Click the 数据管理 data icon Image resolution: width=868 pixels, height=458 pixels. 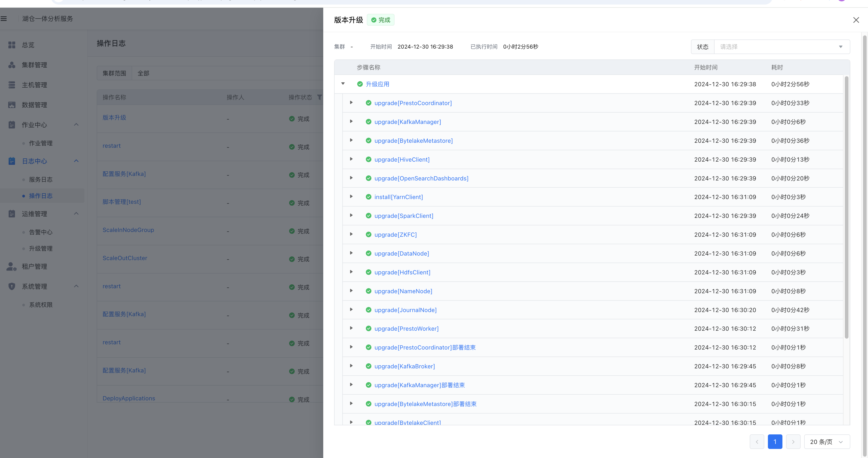12,105
